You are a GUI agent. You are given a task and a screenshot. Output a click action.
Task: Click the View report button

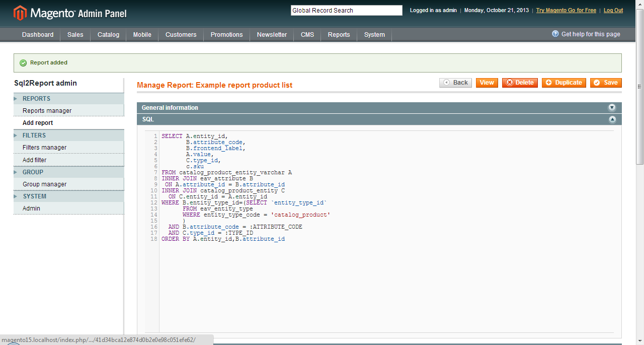487,83
